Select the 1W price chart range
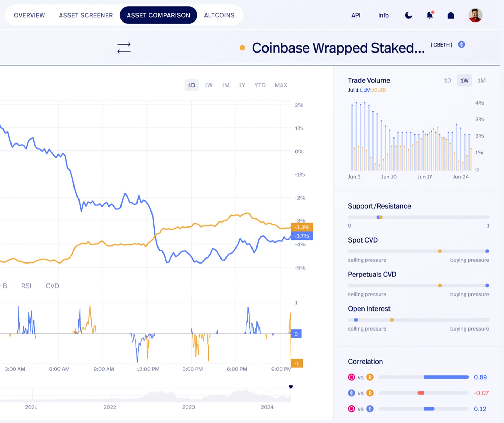504x423 pixels. pos(208,85)
